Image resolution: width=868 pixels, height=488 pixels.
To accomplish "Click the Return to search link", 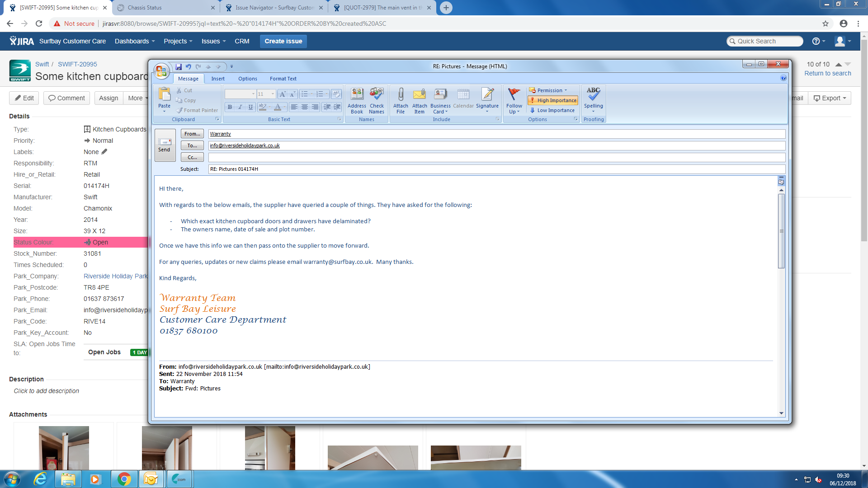I will [827, 73].
